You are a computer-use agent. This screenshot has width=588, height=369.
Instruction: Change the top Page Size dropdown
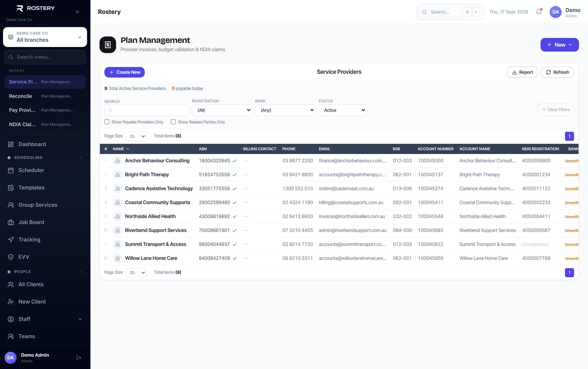(136, 136)
